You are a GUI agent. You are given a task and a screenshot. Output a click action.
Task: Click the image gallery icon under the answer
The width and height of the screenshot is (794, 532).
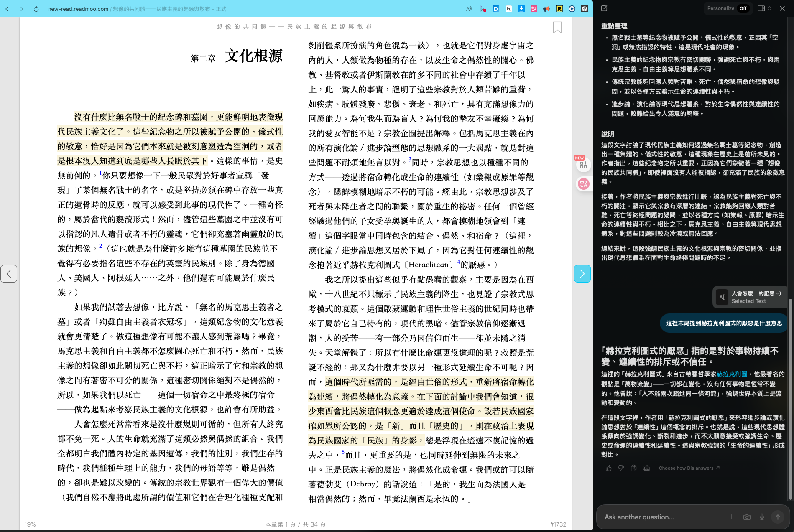pos(646,468)
